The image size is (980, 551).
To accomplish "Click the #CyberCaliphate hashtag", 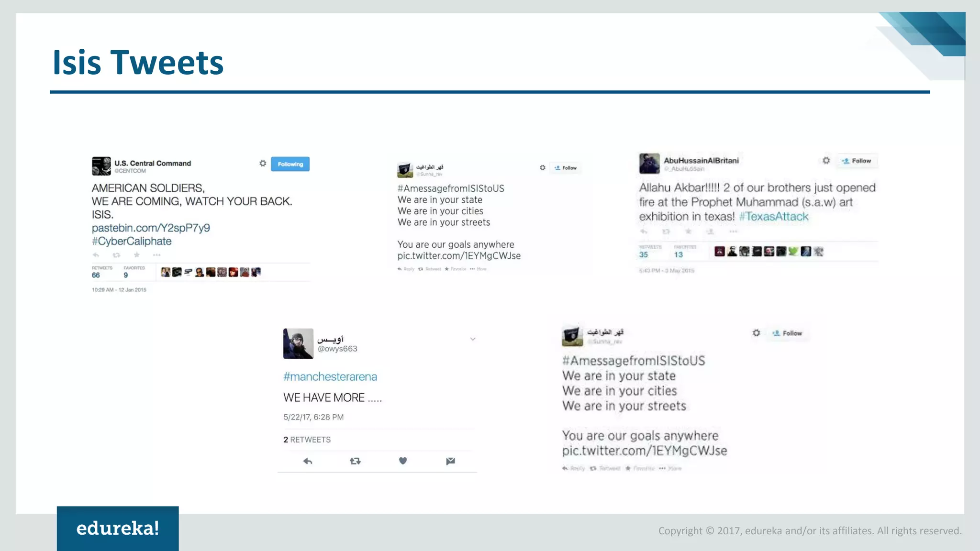I will (x=132, y=241).
